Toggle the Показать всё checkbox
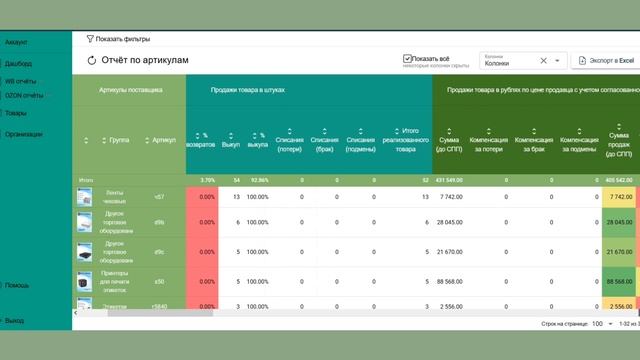 pyautogui.click(x=407, y=59)
